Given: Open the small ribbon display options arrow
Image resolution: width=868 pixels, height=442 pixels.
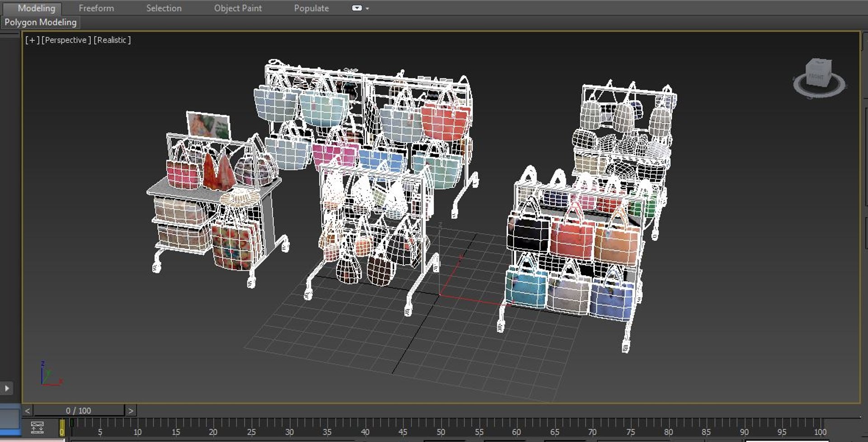Looking at the screenshot, I should tap(367, 9).
